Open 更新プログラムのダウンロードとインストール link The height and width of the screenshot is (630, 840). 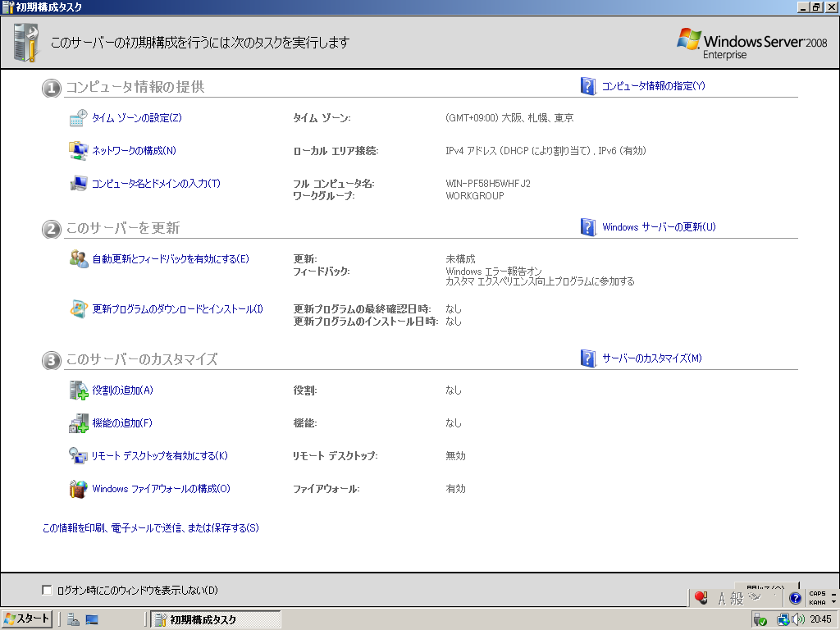click(x=177, y=309)
